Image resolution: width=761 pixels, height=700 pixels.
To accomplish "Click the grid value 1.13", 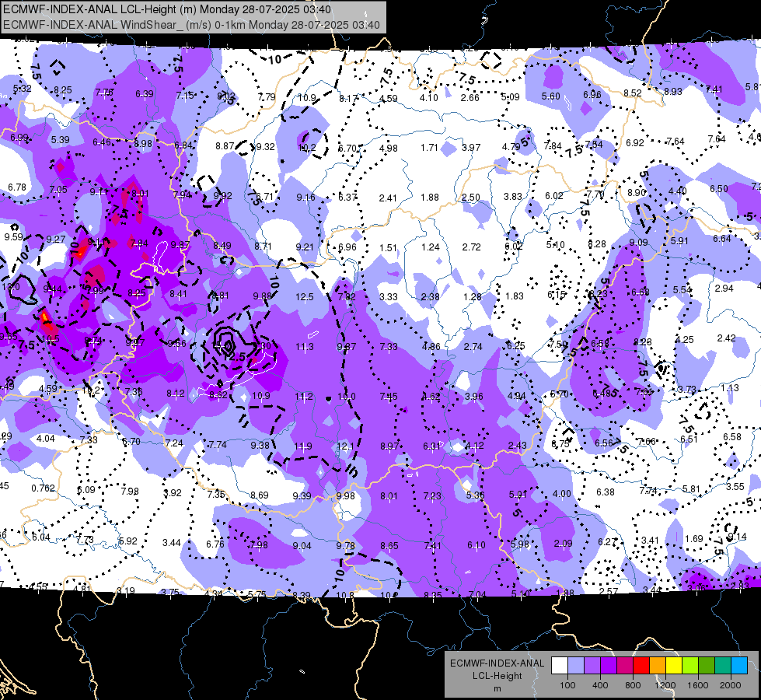I will pos(730,387).
